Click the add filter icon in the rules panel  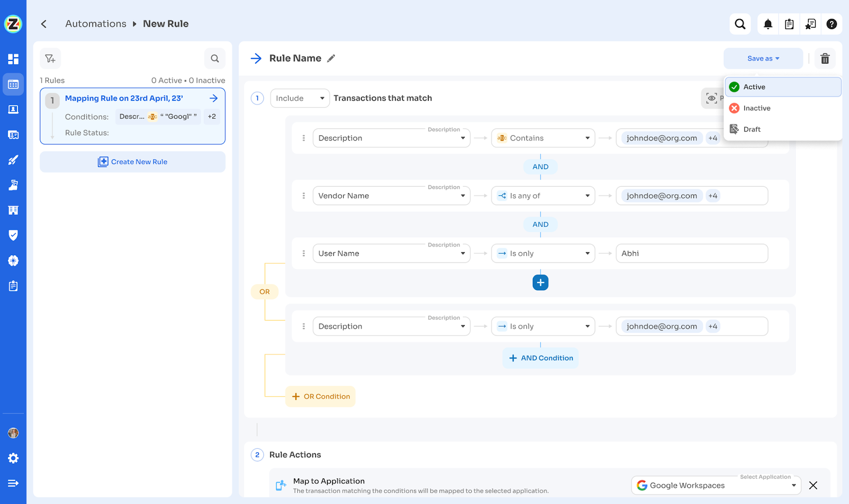point(50,58)
